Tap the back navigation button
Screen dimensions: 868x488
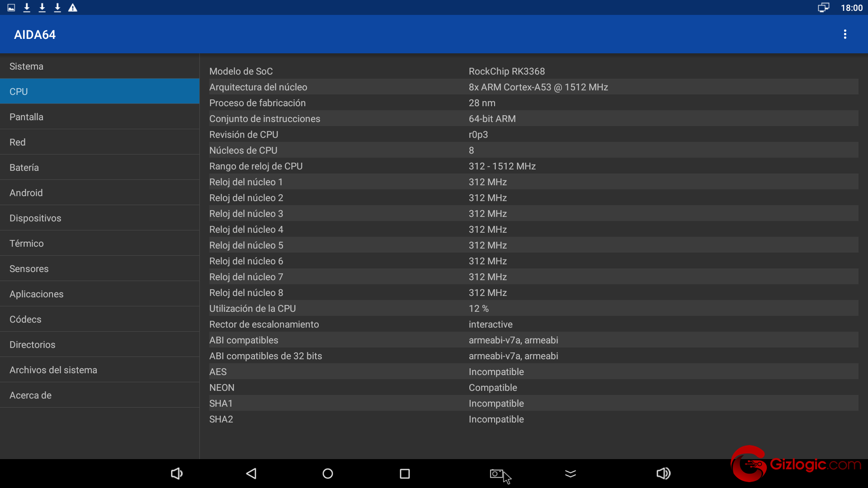[x=251, y=473]
